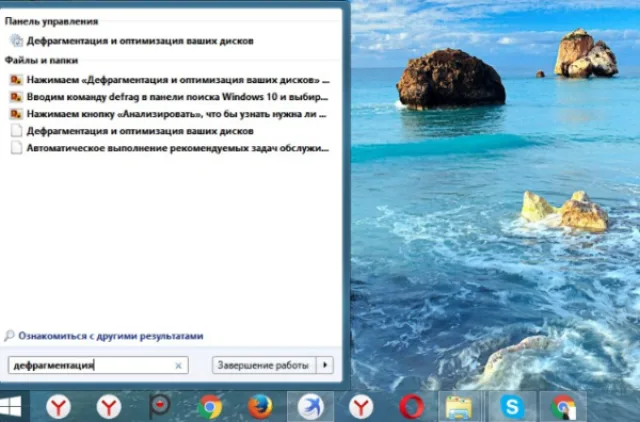Click the Завершение работы button
The height and width of the screenshot is (422, 640).
264,365
